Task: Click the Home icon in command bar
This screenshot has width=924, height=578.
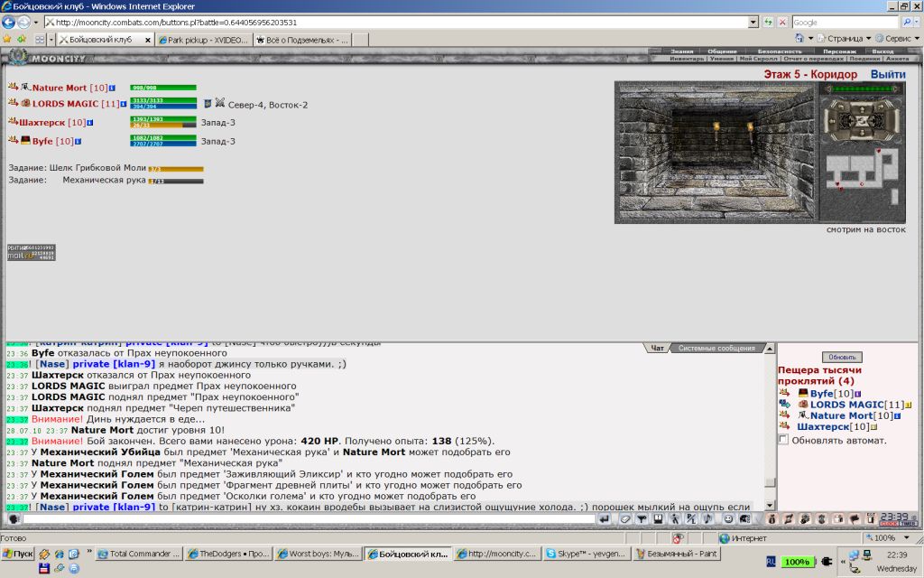Action: coord(799,38)
